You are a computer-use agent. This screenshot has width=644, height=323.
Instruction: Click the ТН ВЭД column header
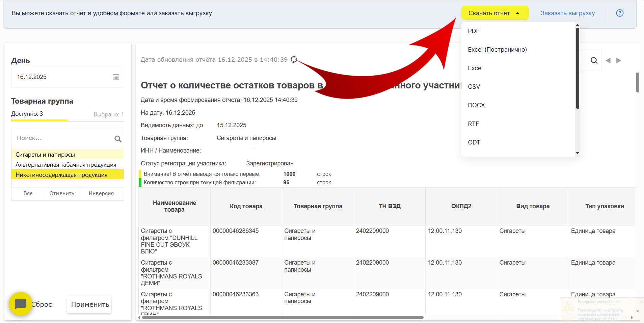coord(390,206)
